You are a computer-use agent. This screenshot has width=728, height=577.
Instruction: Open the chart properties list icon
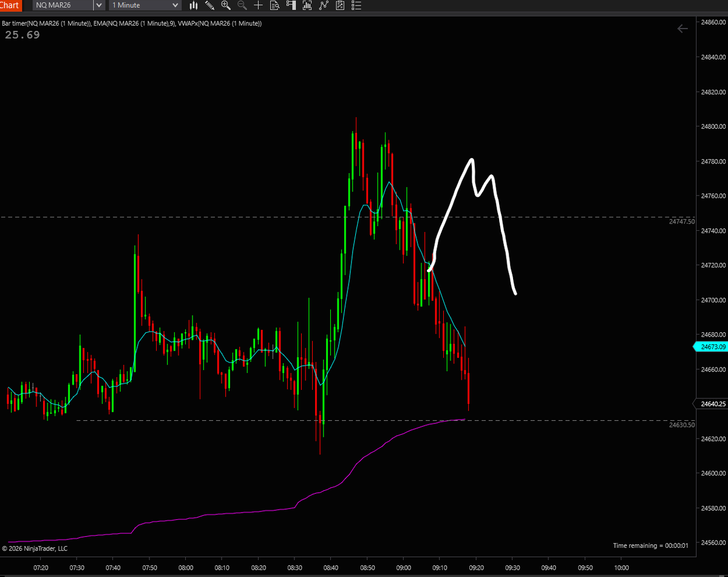point(356,5)
